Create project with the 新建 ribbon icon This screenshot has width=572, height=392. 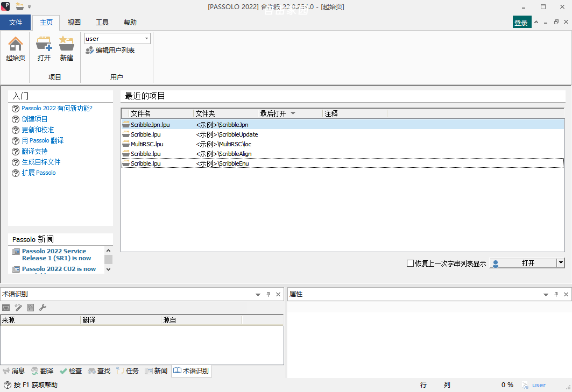[66, 48]
